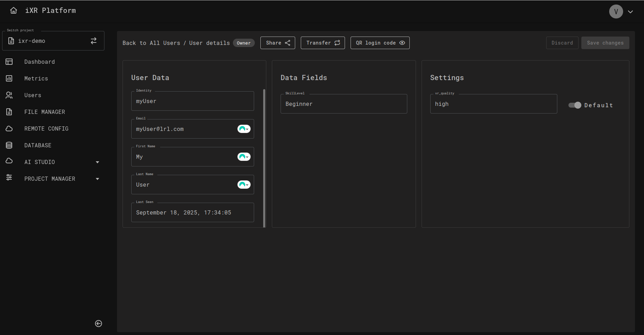Click the Metrics chart icon

coord(9,78)
